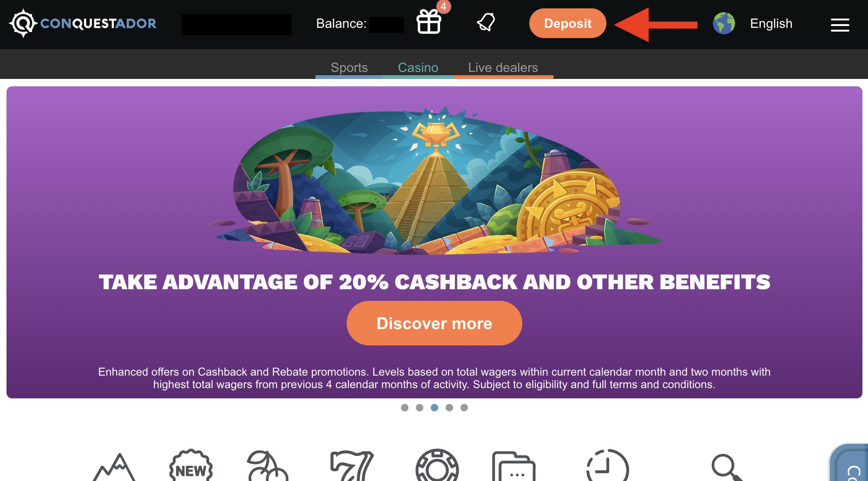Open the English language selector

[x=771, y=24]
